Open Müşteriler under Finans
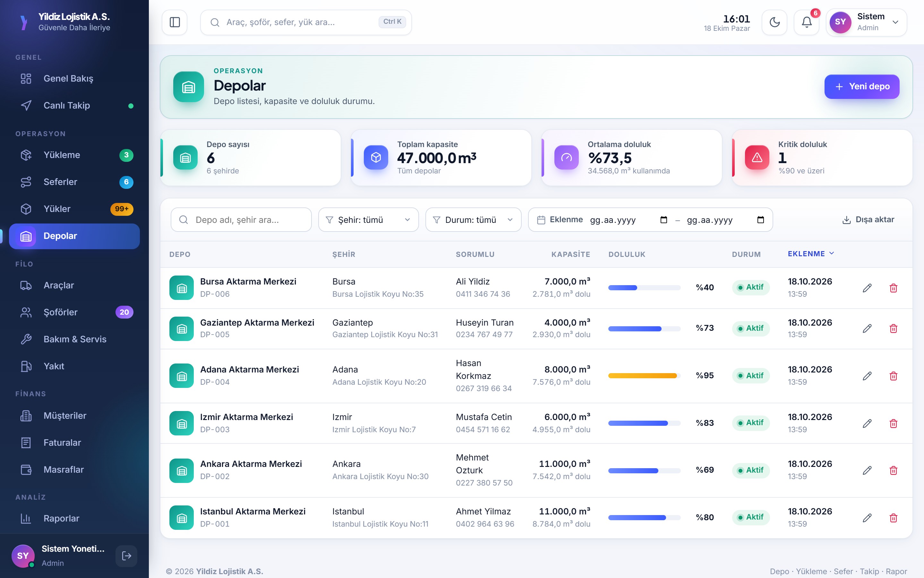Screen dimensions: 924x578 click(x=74, y=416)
